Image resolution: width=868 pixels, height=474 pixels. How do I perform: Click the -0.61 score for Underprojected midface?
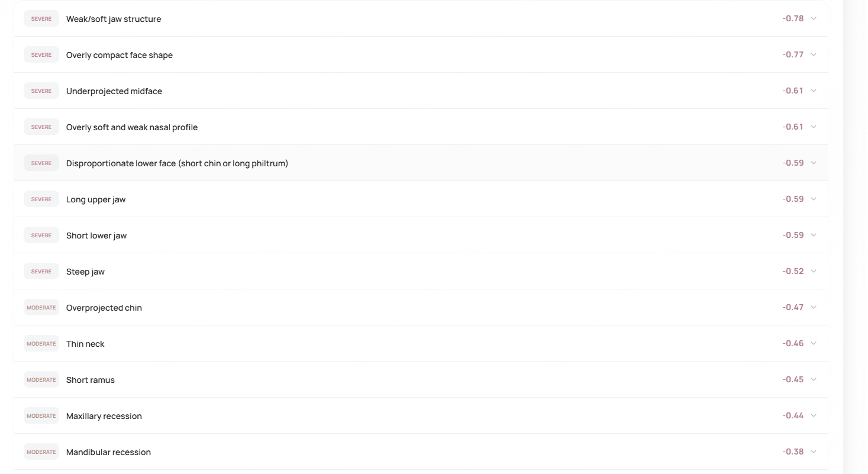pyautogui.click(x=793, y=91)
